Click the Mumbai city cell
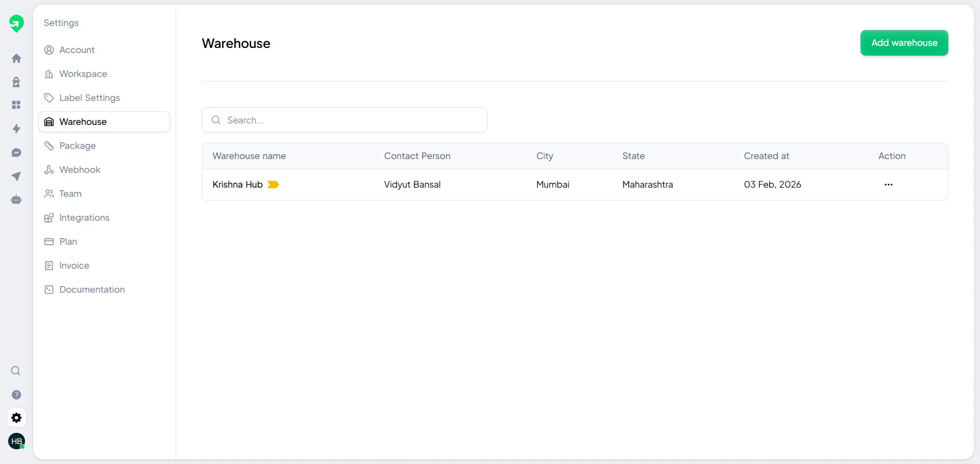The image size is (980, 464). tap(552, 185)
